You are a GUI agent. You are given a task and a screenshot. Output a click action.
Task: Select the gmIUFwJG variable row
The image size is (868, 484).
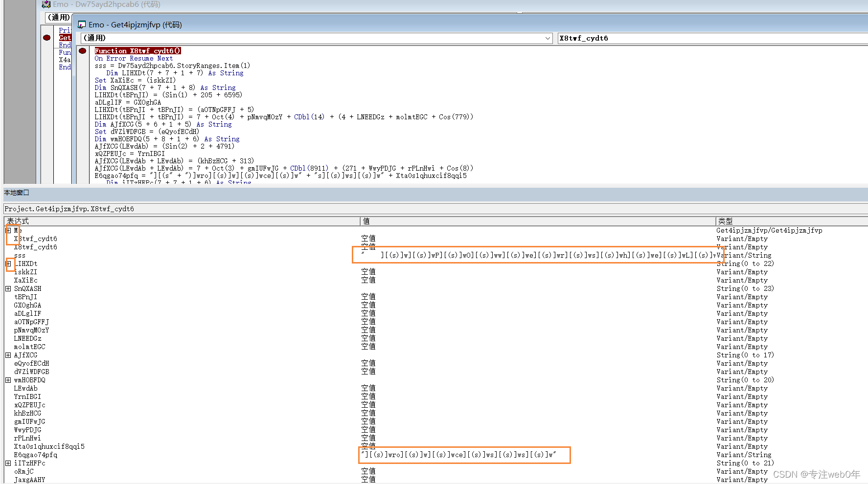click(x=436, y=421)
